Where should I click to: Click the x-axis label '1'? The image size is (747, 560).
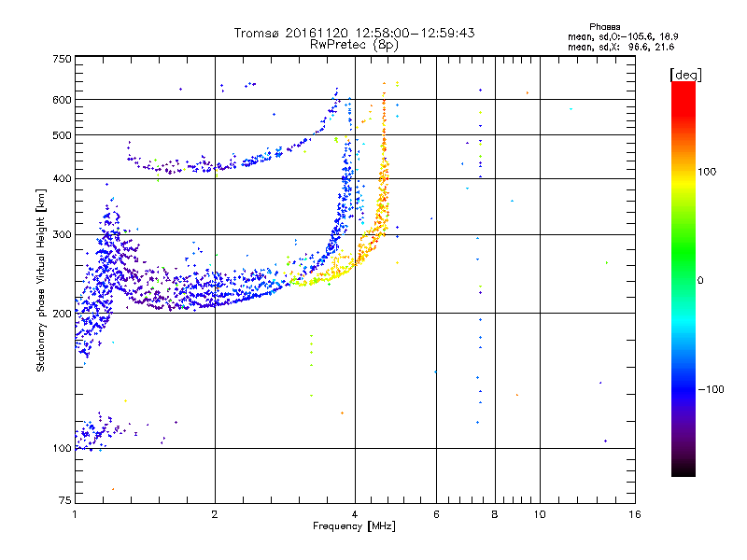(75, 514)
